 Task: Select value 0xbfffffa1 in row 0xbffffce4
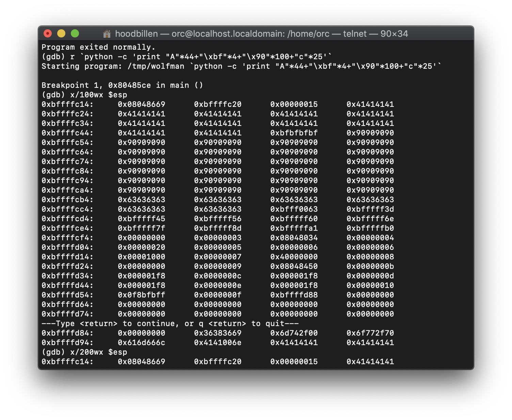tap(294, 228)
